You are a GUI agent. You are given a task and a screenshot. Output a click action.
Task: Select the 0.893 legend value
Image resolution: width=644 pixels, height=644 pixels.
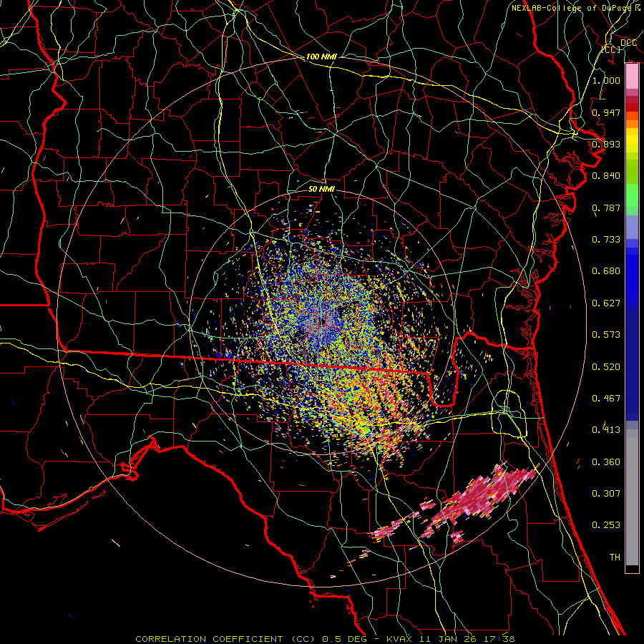pos(606,144)
